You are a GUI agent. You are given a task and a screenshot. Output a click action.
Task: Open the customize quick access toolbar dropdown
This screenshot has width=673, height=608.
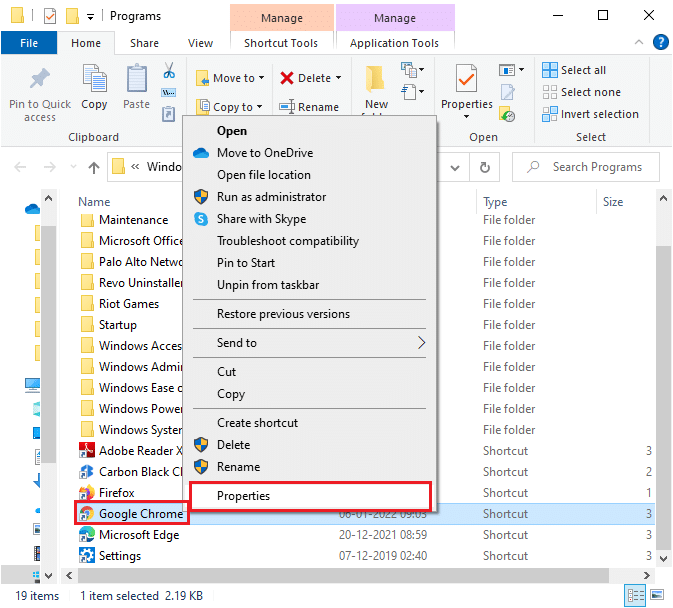point(91,17)
